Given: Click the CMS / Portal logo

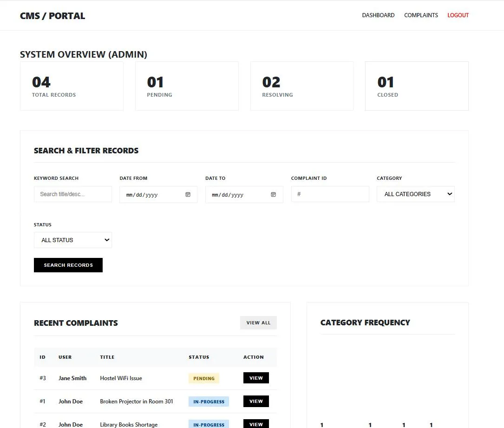Looking at the screenshot, I should [x=52, y=16].
